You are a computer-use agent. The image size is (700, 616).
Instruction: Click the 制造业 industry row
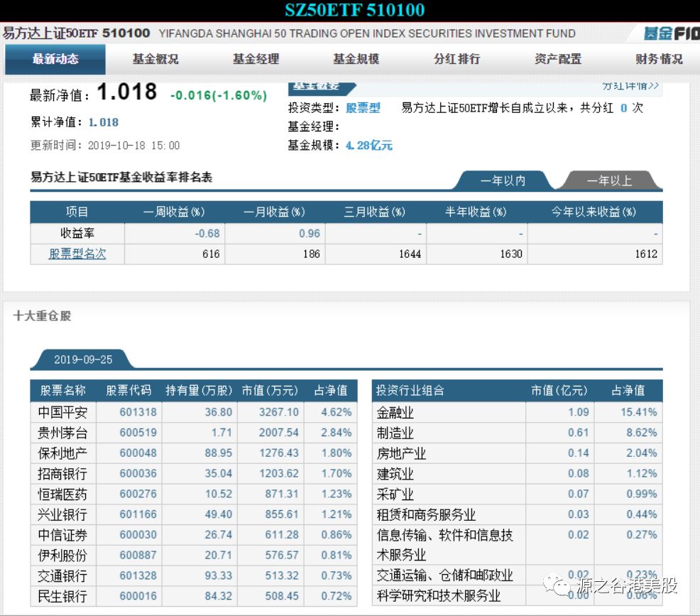point(517,433)
